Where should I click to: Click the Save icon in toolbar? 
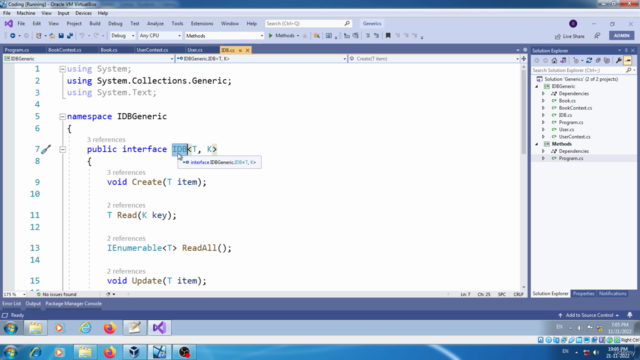coord(61,36)
